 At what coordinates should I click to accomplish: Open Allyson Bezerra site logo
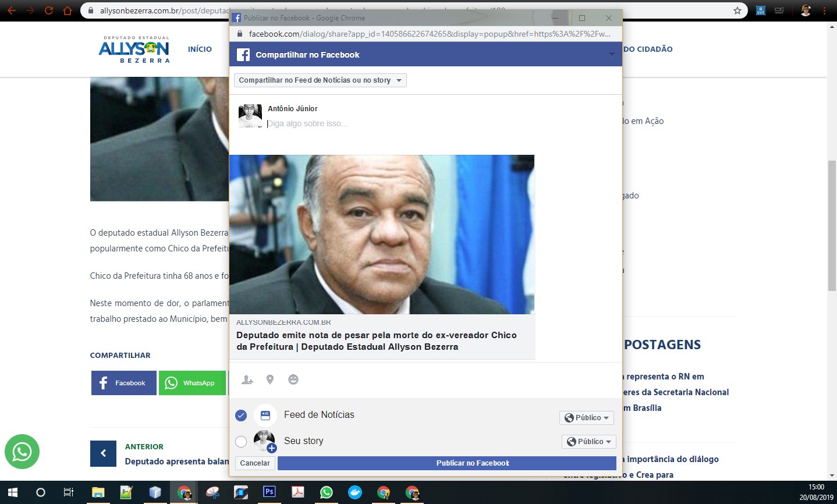click(x=134, y=49)
